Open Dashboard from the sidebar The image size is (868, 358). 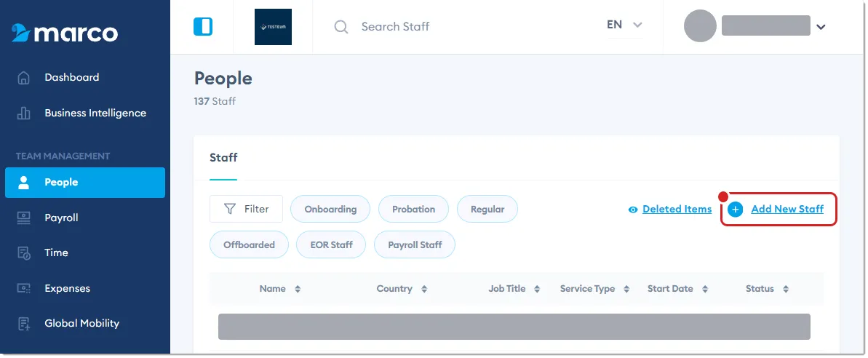click(x=72, y=77)
